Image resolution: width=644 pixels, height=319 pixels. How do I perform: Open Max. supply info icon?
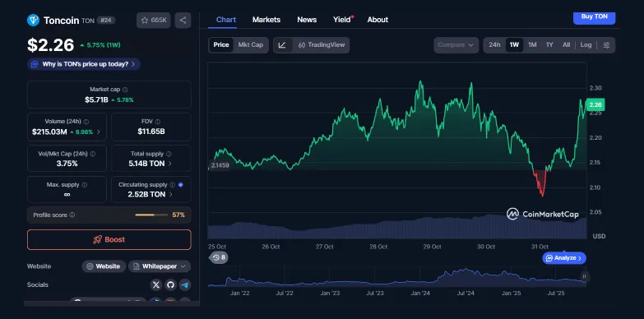point(84,185)
